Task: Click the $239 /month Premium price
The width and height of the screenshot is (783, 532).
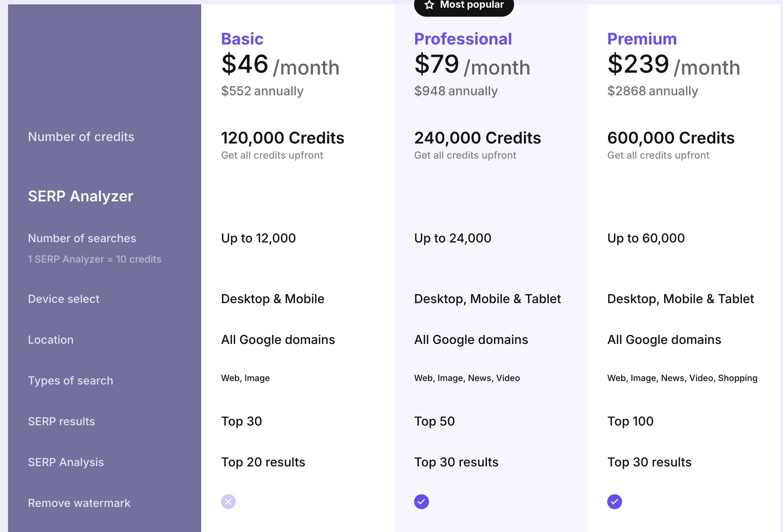Action: pyautogui.click(x=673, y=65)
